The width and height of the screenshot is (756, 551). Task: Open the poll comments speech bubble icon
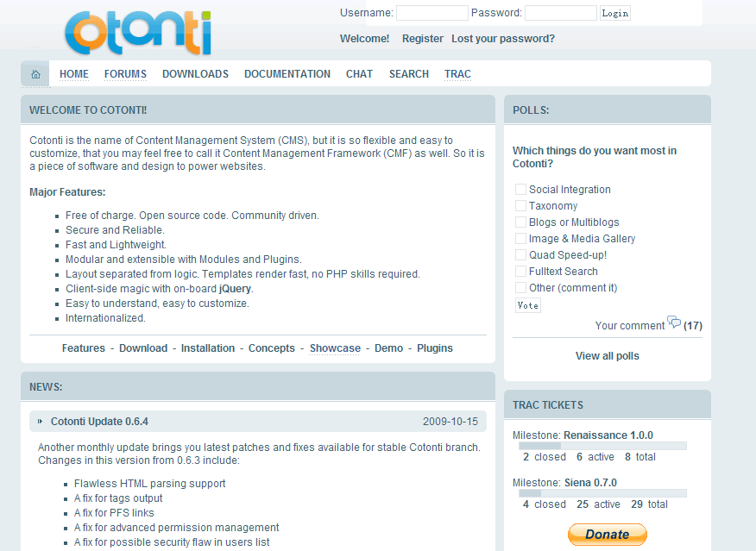point(674,324)
